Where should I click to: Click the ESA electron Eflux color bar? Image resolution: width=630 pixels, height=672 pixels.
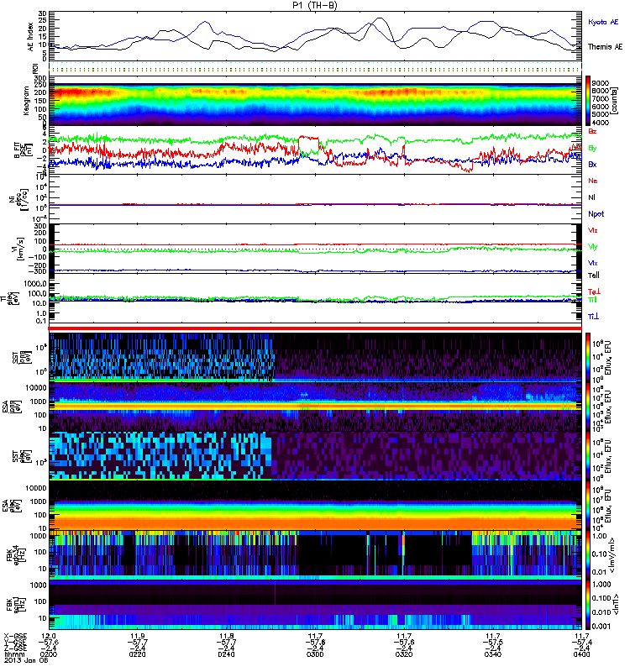[x=588, y=506]
